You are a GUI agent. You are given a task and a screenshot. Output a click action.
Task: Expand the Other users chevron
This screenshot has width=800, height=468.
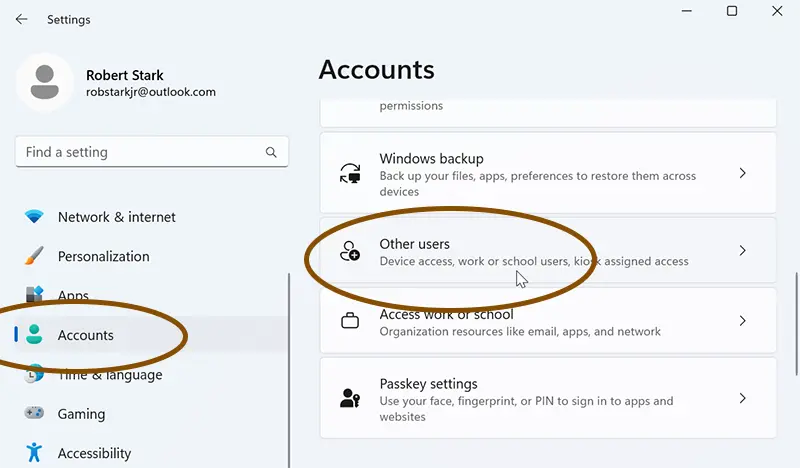point(743,251)
